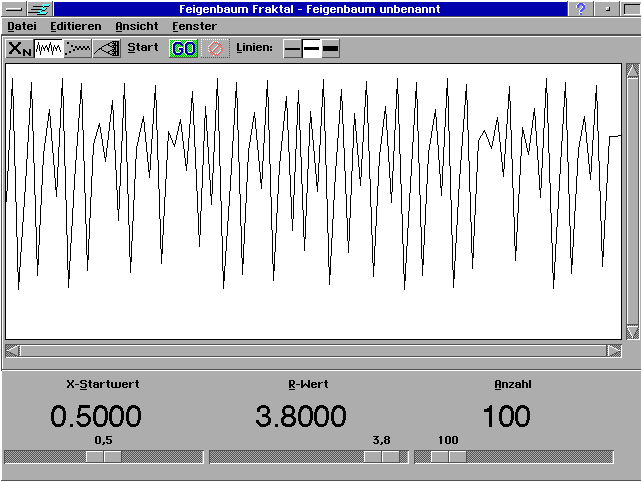The height and width of the screenshot is (482, 642).
Task: Click the red stop icon
Action: (214, 48)
